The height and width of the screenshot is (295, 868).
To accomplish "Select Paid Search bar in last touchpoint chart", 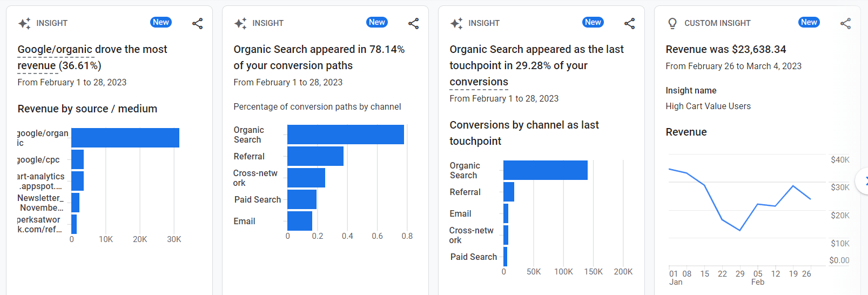I will (x=505, y=257).
